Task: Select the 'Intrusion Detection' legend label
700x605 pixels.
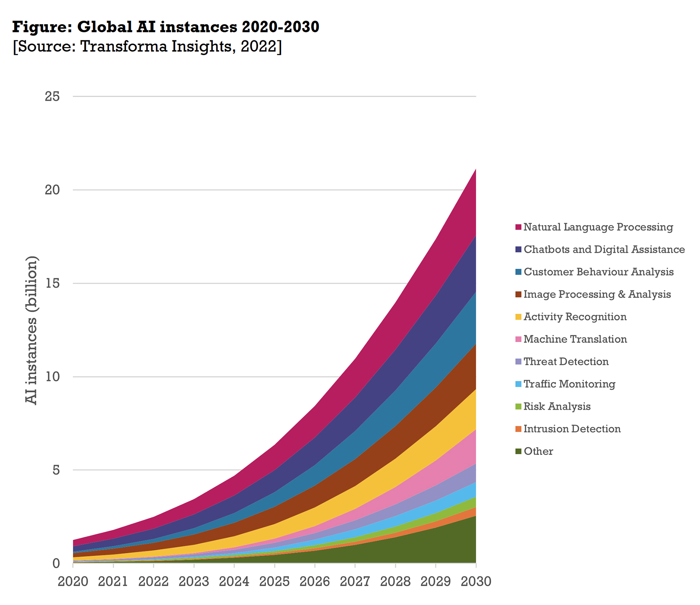Action: (x=572, y=429)
